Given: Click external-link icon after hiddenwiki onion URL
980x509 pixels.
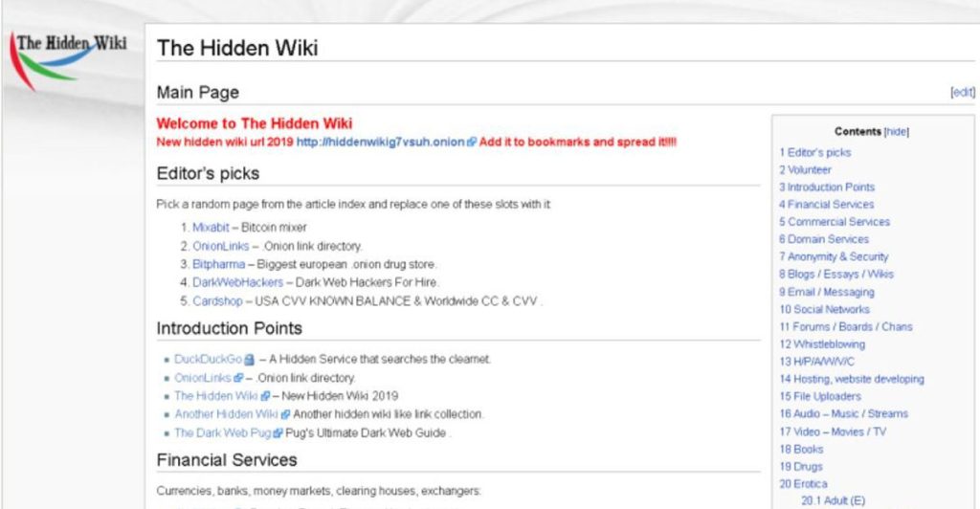Looking at the screenshot, I should 472,143.
